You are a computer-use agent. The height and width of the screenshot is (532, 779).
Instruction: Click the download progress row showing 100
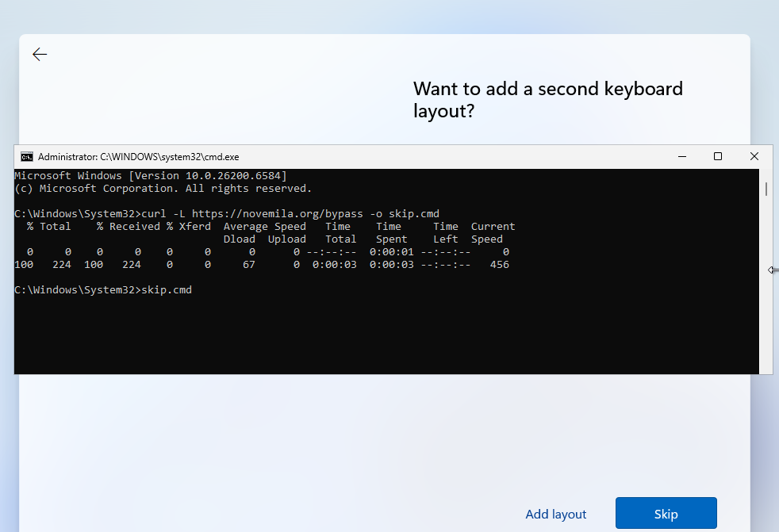[x=262, y=264]
